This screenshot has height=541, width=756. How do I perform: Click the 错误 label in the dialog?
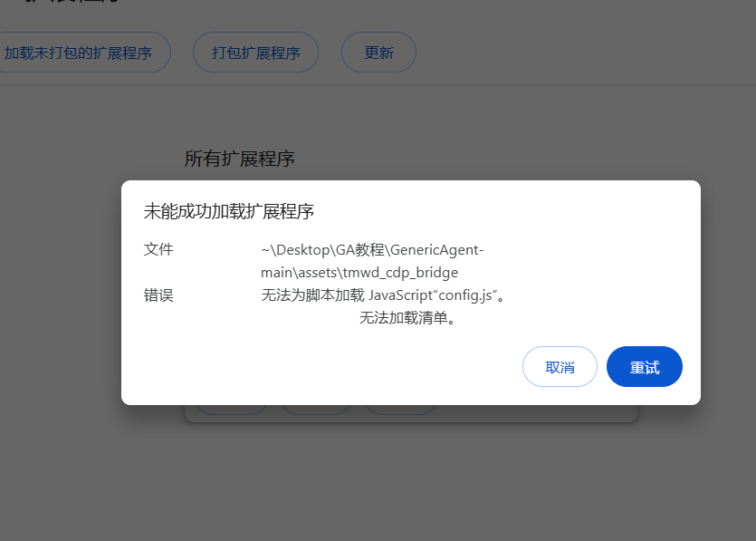[x=158, y=295]
